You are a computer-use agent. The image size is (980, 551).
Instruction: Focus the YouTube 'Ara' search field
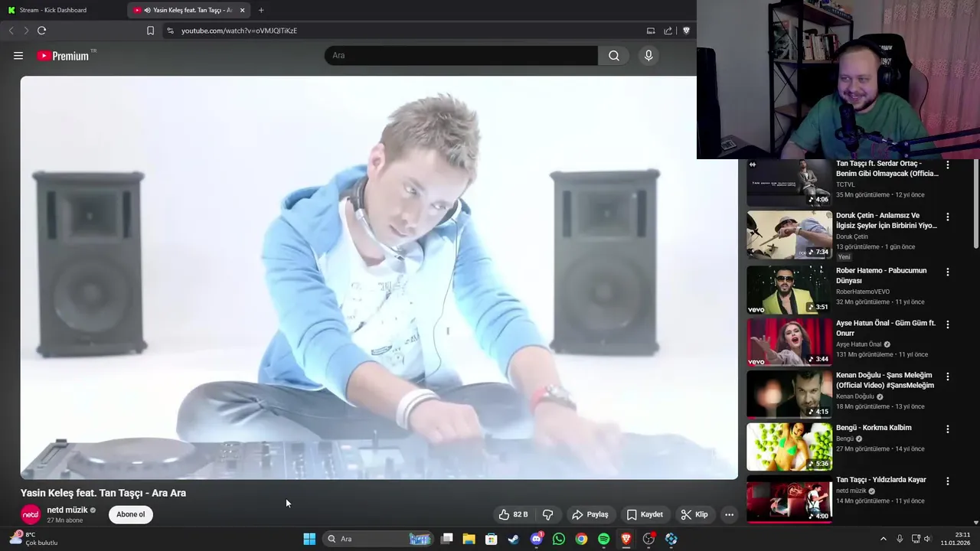(461, 56)
